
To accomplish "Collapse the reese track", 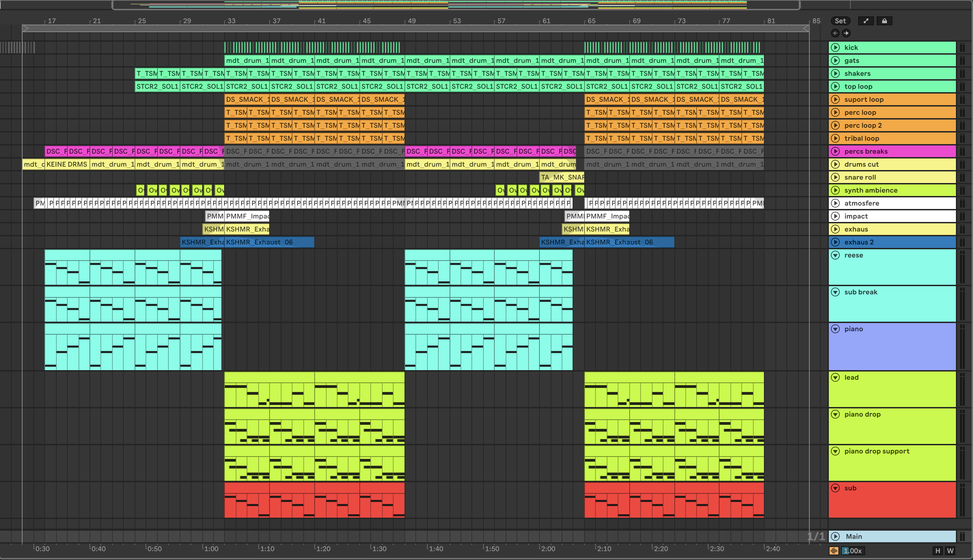I will [835, 255].
